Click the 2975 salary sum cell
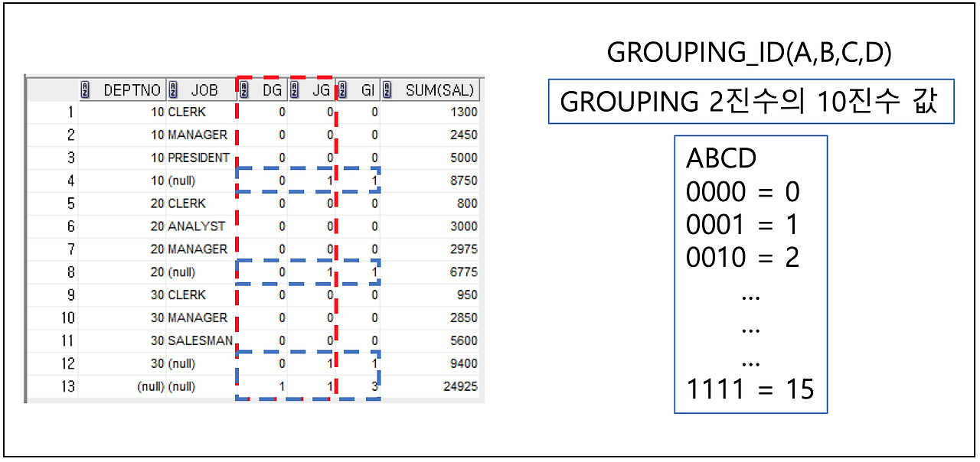980x462 pixels. coord(464,249)
